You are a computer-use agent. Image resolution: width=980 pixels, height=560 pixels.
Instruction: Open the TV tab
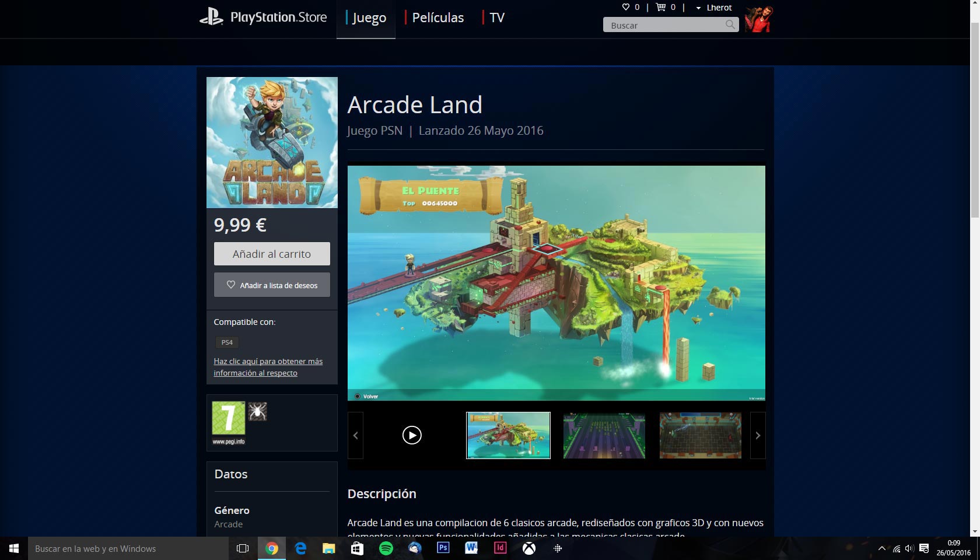(494, 17)
